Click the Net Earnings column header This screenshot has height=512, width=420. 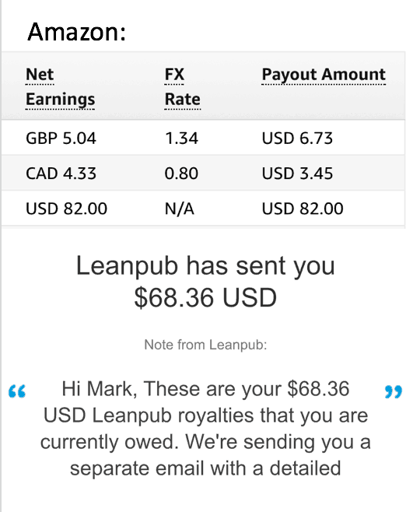tap(61, 86)
